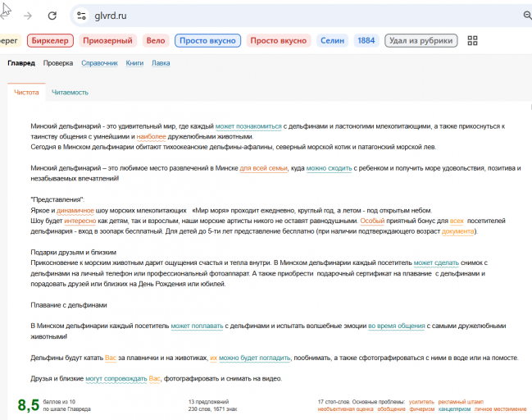Click highlighted phrase 'может познакомиться'
Image resolution: width=532 pixels, height=420 pixels.
point(248,126)
